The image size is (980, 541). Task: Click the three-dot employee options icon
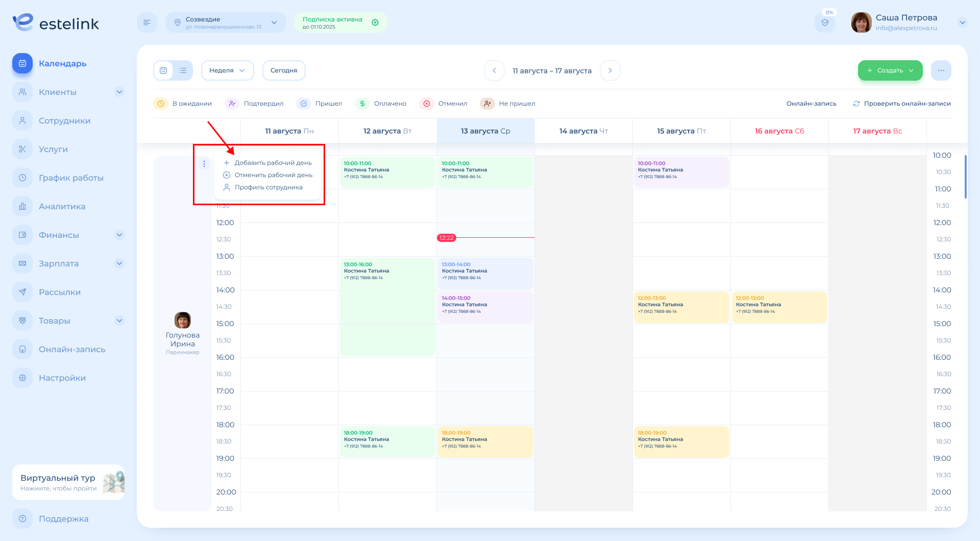click(x=204, y=164)
